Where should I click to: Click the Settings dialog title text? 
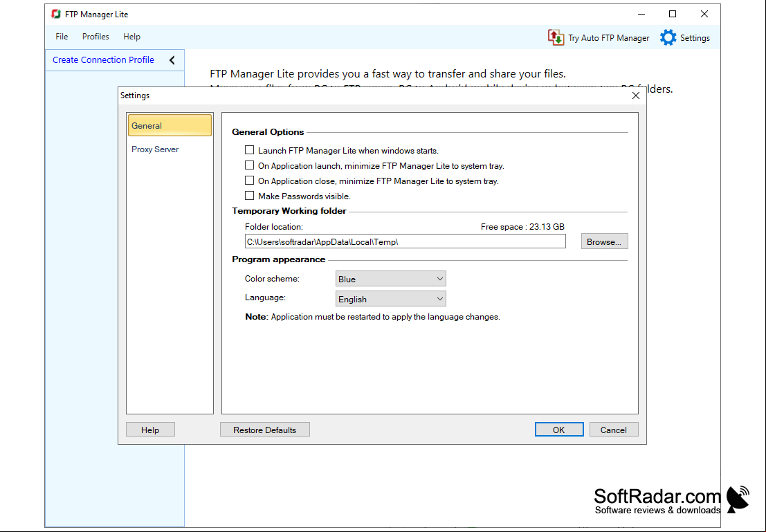[135, 95]
